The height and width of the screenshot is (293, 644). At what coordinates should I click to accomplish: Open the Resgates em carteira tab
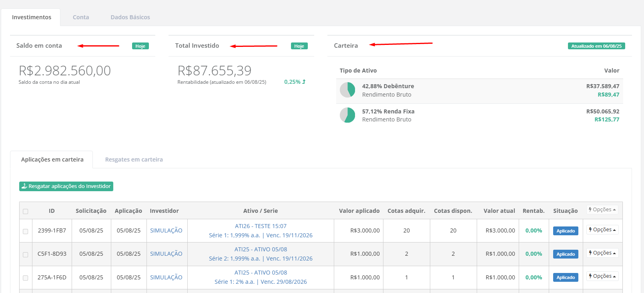[134, 160]
